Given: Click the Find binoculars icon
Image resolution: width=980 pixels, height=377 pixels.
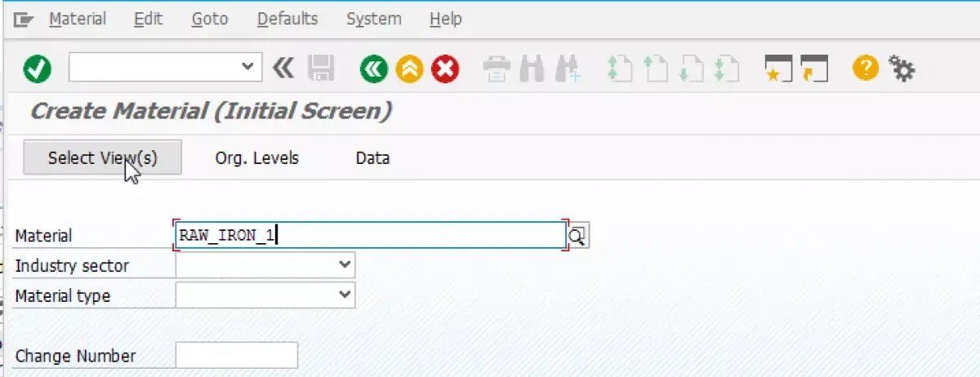Looking at the screenshot, I should pyautogui.click(x=532, y=69).
